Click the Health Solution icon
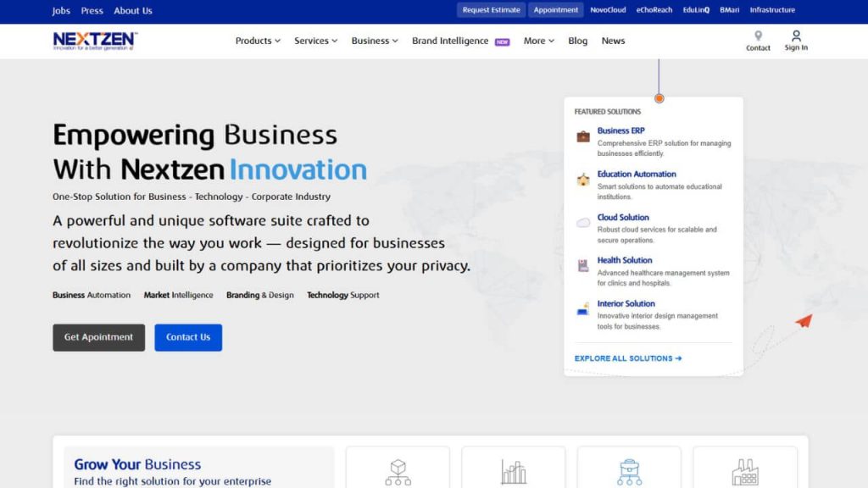868x488 pixels. (583, 266)
